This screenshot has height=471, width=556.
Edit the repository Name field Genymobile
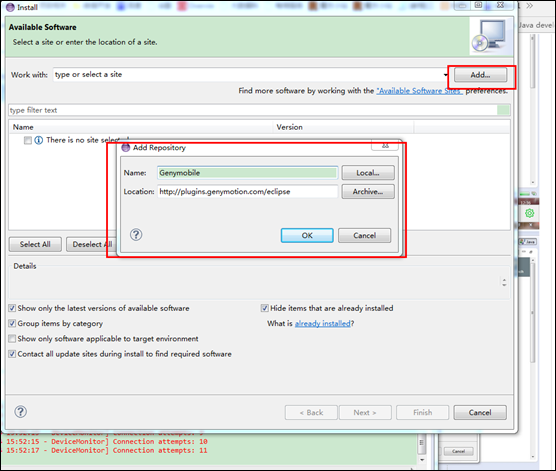[248, 173]
